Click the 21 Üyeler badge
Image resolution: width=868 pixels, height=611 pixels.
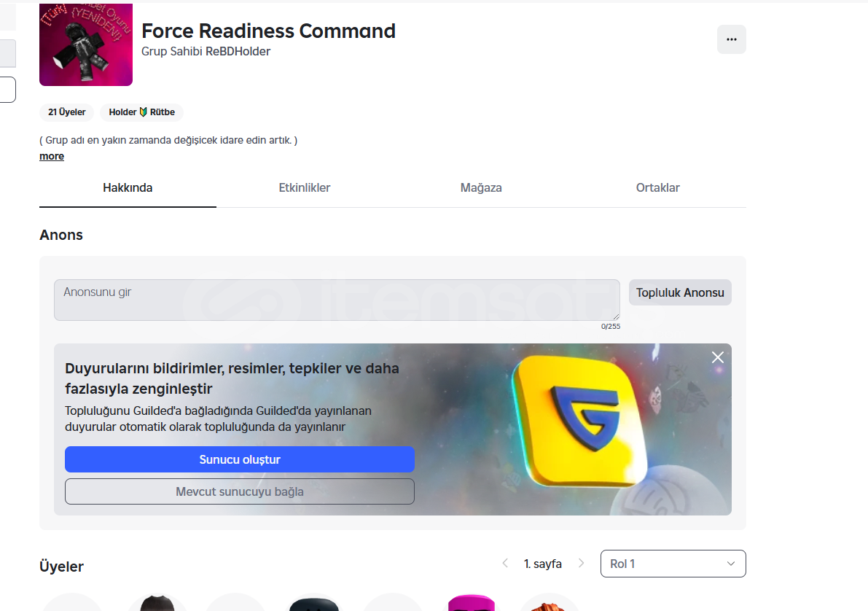pyautogui.click(x=66, y=112)
